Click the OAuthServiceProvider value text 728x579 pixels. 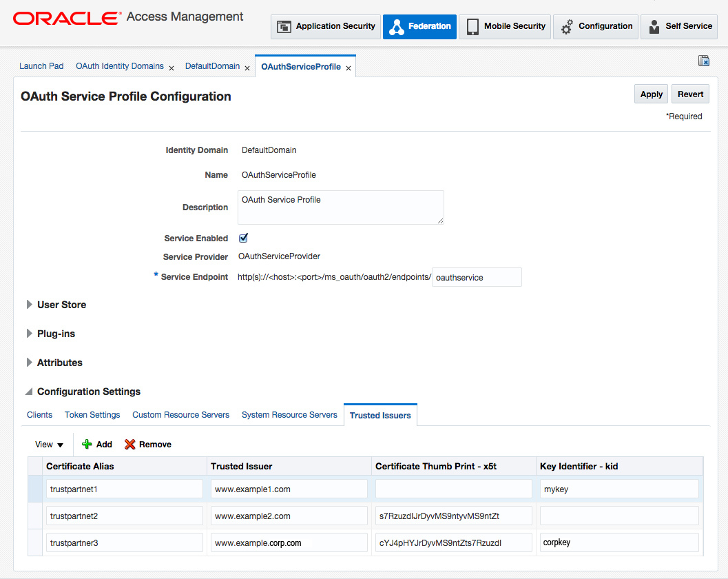coord(279,256)
